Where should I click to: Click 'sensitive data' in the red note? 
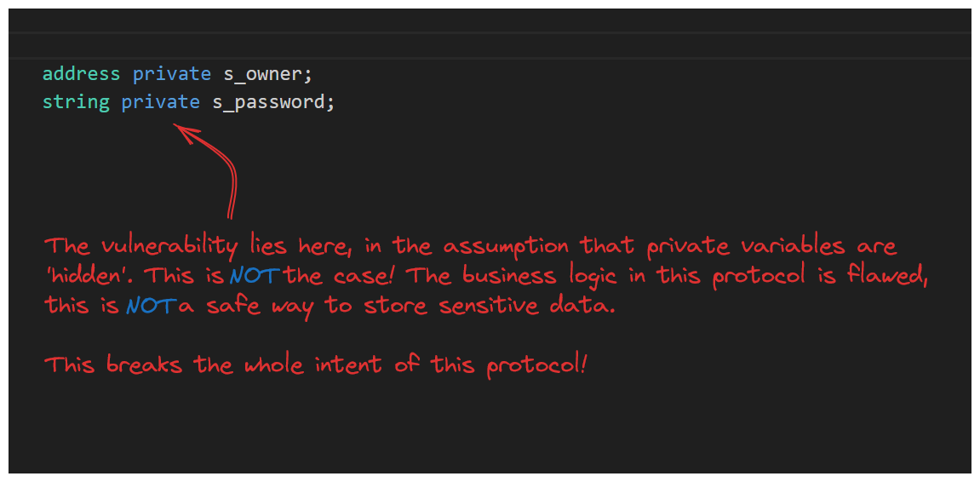(529, 307)
